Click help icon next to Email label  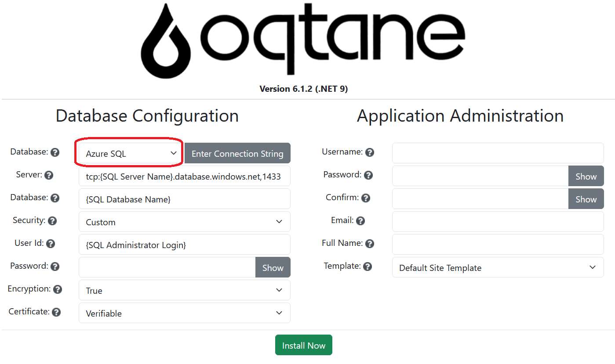pos(360,221)
